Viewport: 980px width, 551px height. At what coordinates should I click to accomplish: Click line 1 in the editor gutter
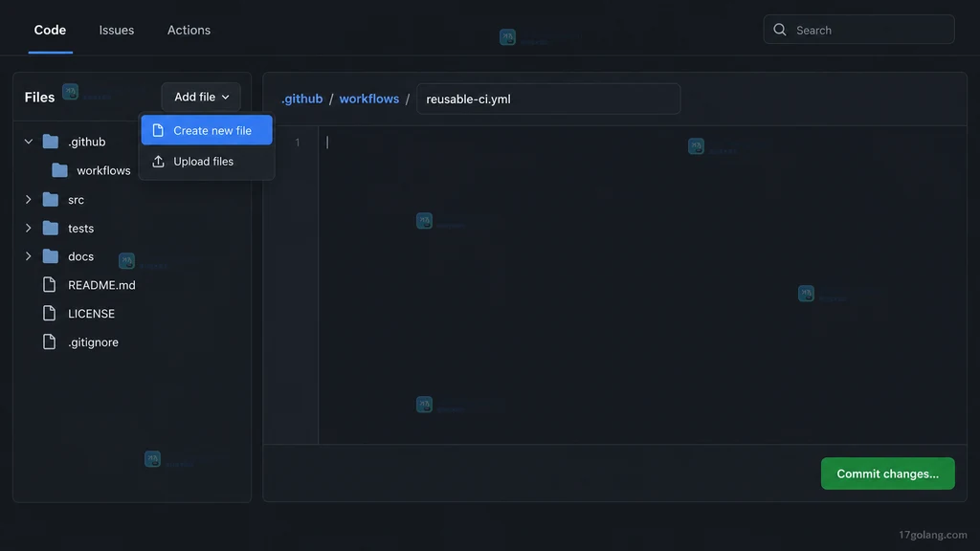tap(297, 143)
